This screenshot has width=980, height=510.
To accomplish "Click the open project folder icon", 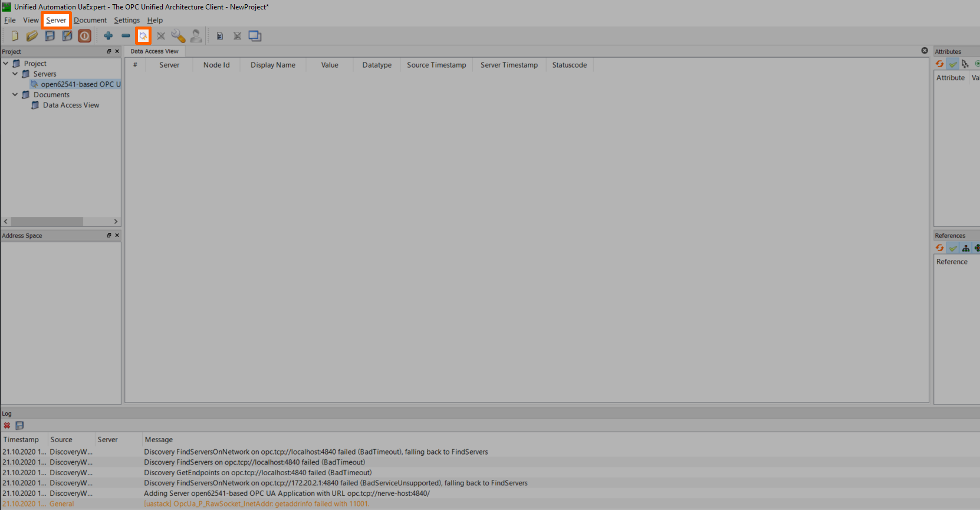I will tap(32, 36).
